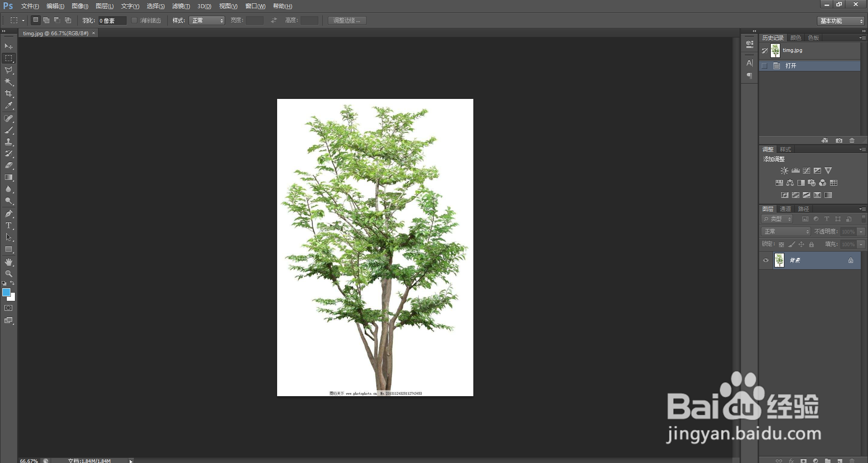Add a Hue/Saturation adjustment
868x463 pixels.
click(779, 183)
